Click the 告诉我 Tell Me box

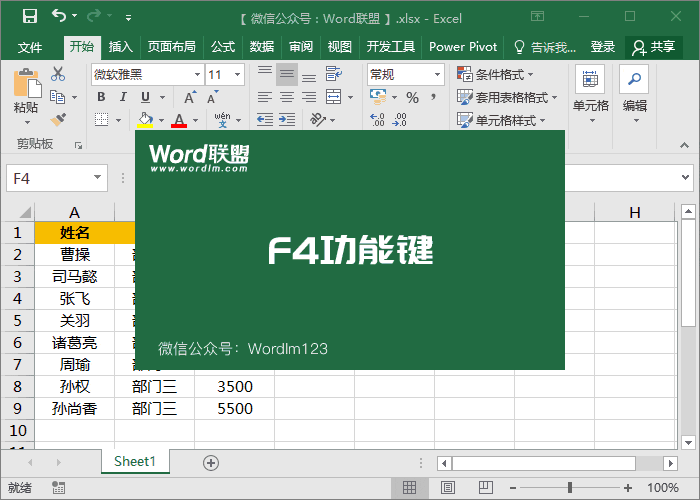tap(545, 46)
